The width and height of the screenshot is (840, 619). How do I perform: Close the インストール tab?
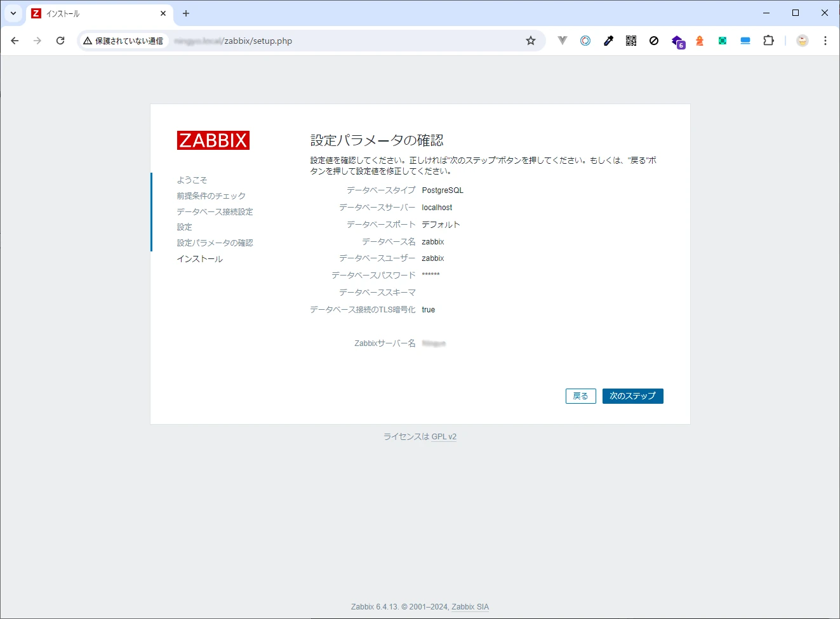[163, 13]
